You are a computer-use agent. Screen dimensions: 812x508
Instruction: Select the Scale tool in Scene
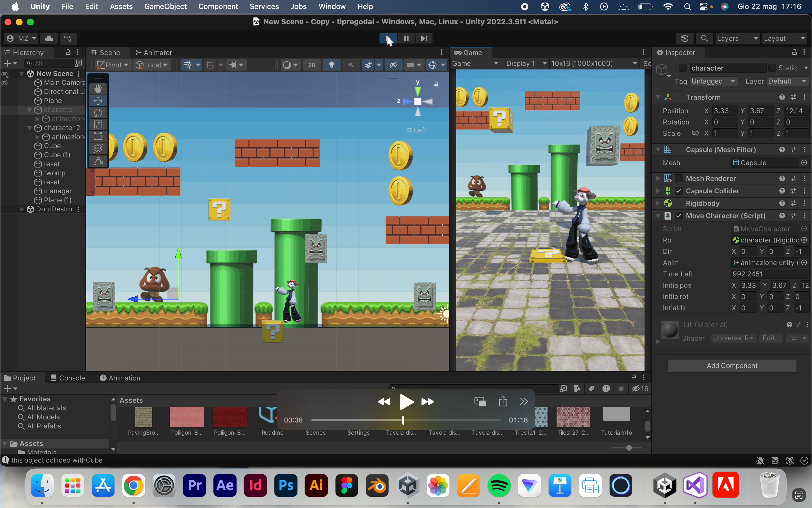(x=98, y=124)
